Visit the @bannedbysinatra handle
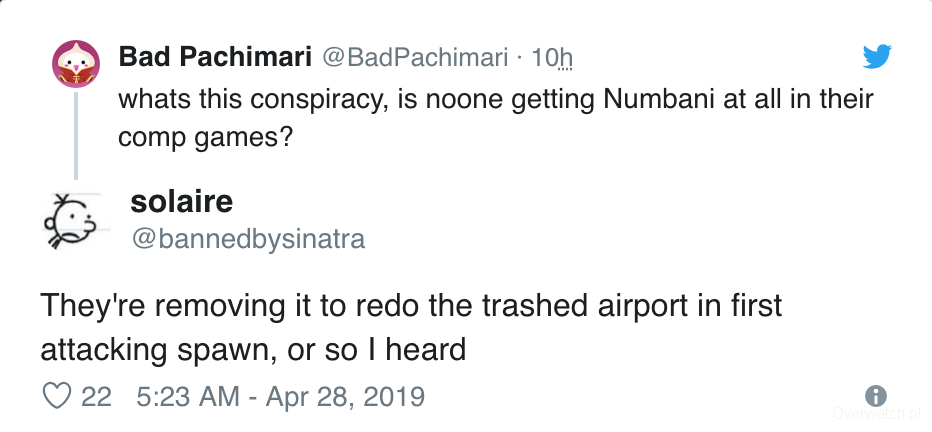Viewport: 932px width, 432px height. click(x=247, y=239)
